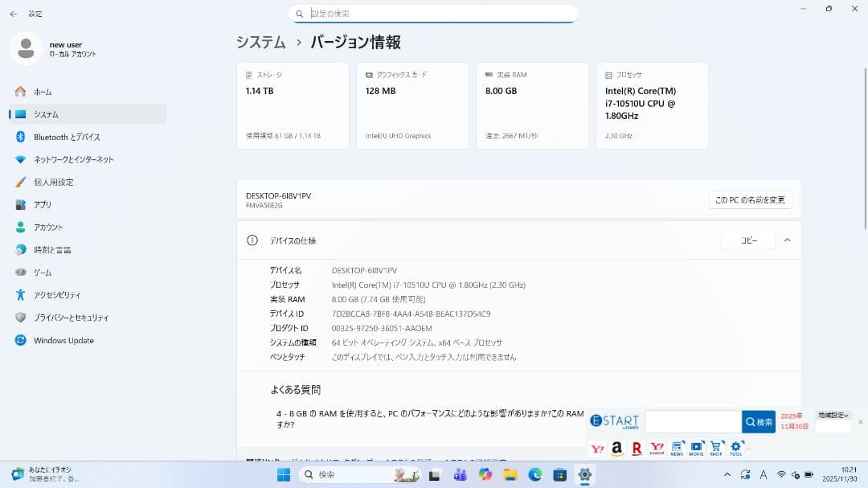Image resolution: width=868 pixels, height=488 pixels.
Task: Click the MOVIE icon in the EStart widget
Action: pos(696,448)
